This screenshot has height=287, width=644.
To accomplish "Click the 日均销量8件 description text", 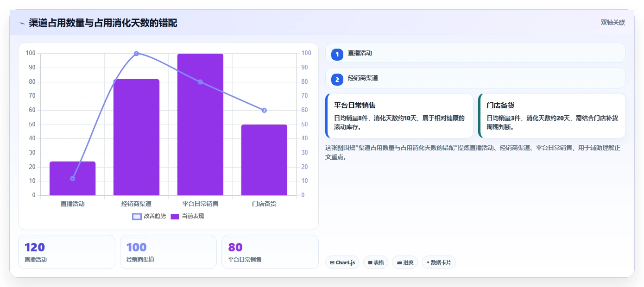I will pos(399,122).
